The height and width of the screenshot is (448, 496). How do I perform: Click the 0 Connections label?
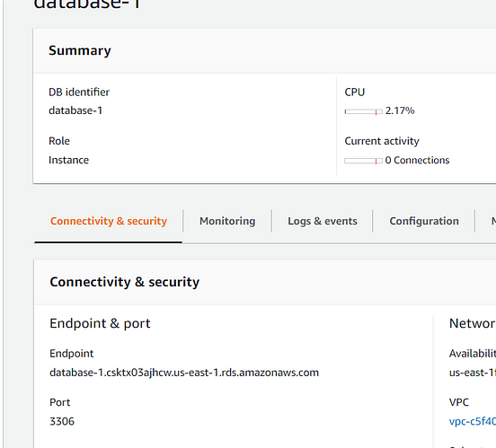(x=417, y=161)
